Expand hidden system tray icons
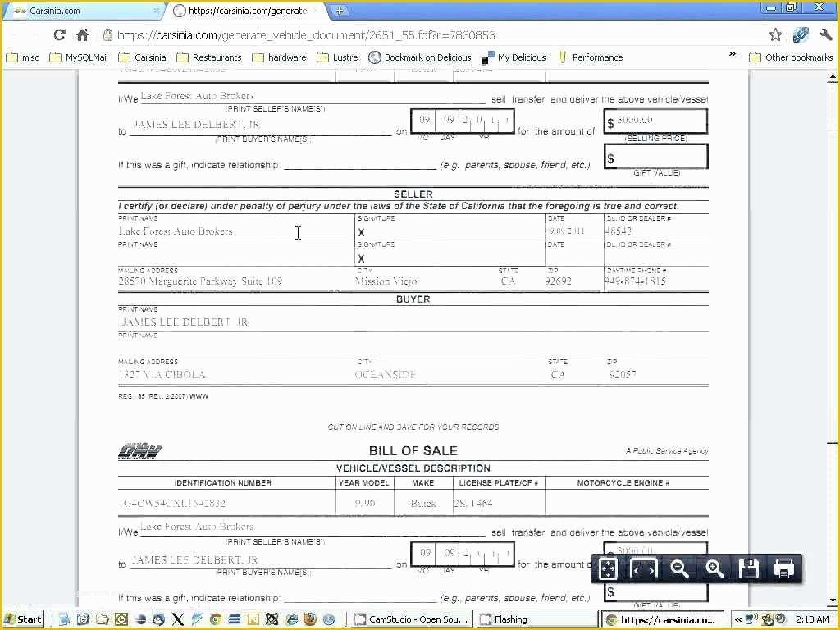840x630 pixels. (737, 619)
